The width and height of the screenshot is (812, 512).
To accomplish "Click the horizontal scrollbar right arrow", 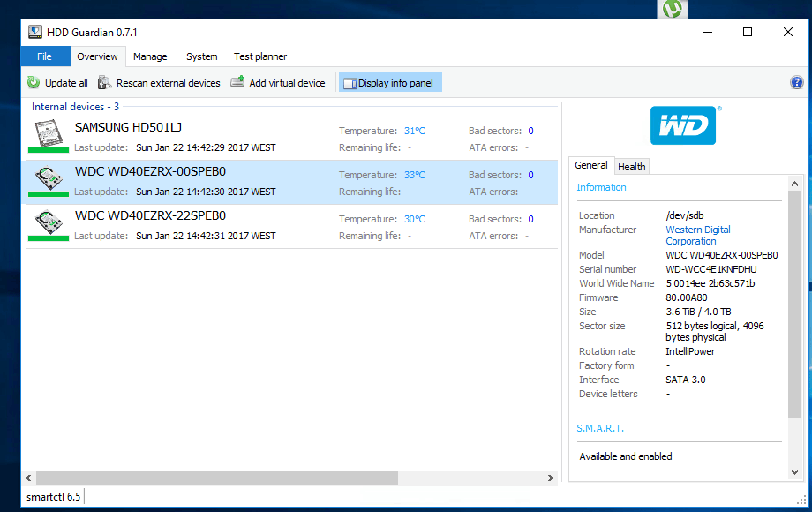I will 551,478.
